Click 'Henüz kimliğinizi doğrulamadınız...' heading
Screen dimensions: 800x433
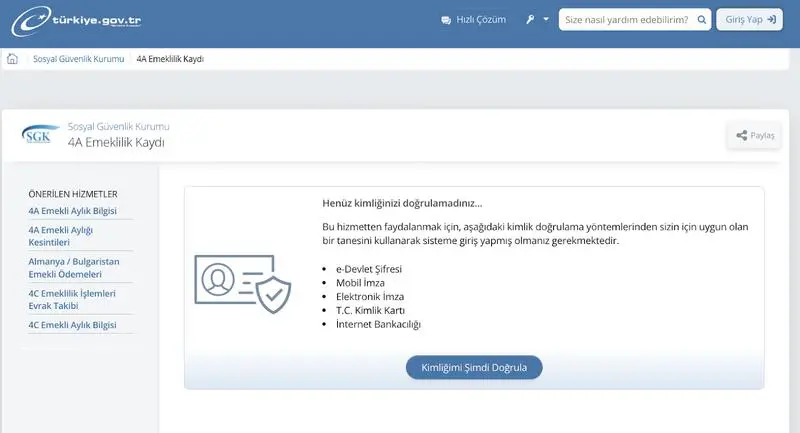pyautogui.click(x=402, y=203)
